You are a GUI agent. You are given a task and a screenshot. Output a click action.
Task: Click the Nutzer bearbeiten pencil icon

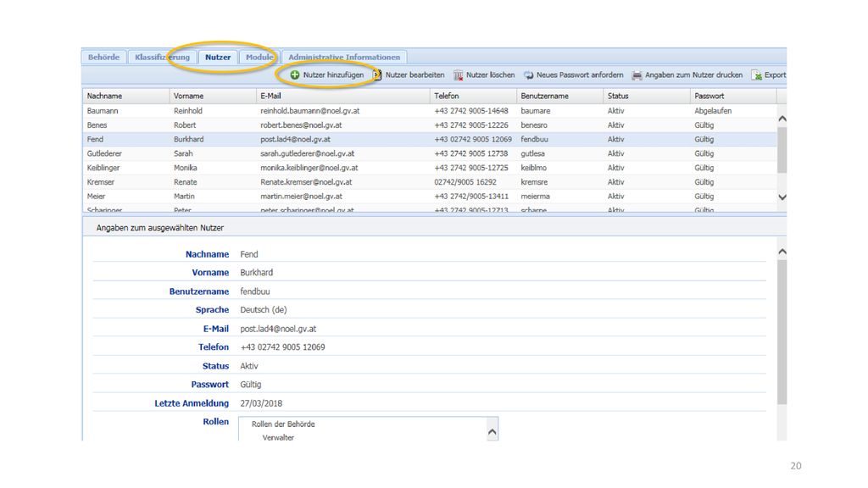coord(377,75)
